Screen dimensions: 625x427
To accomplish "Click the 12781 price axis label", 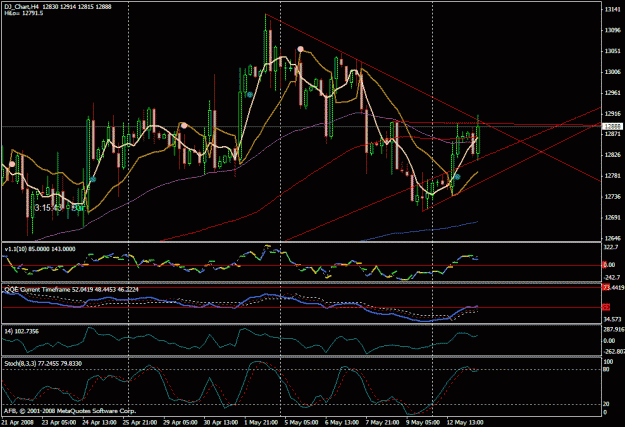I will coord(612,176).
